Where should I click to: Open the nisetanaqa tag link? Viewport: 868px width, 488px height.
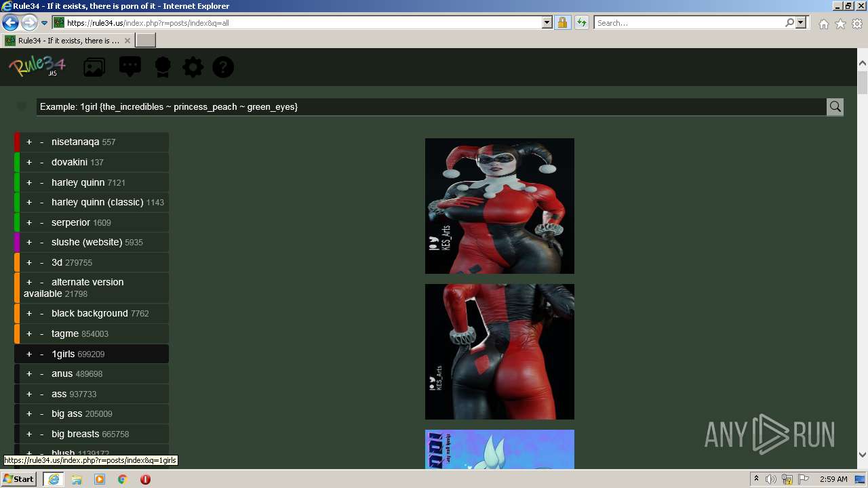click(x=75, y=142)
